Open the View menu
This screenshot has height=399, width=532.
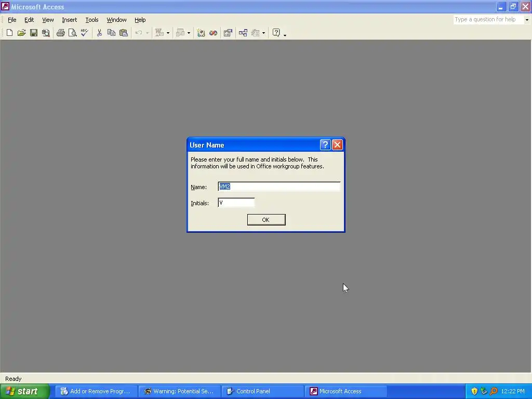[48, 20]
